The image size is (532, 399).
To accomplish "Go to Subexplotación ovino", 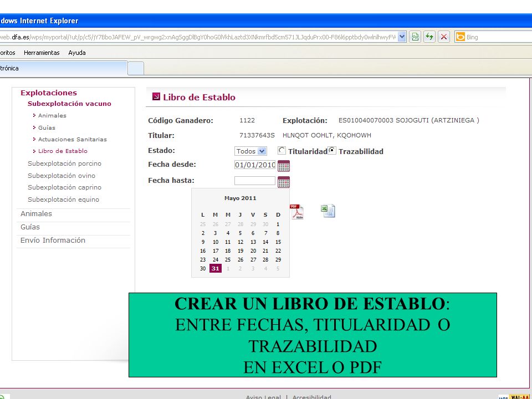I will [x=62, y=176].
